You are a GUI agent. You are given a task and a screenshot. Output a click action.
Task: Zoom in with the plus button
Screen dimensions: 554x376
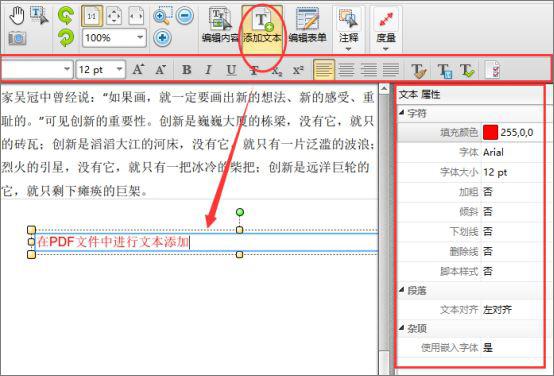[163, 37]
